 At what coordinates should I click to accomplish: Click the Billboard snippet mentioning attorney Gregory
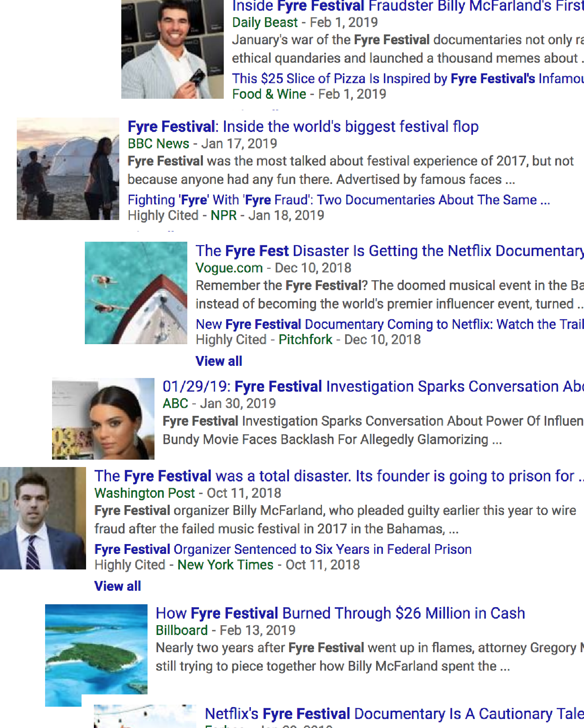[370, 657]
